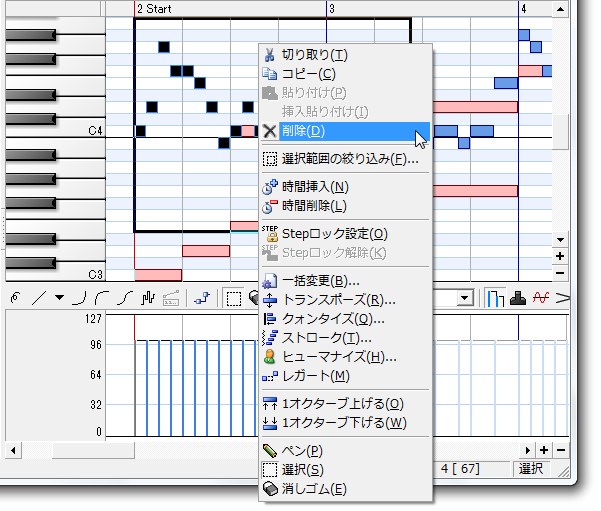Click the C3 piano key

[x=56, y=274]
